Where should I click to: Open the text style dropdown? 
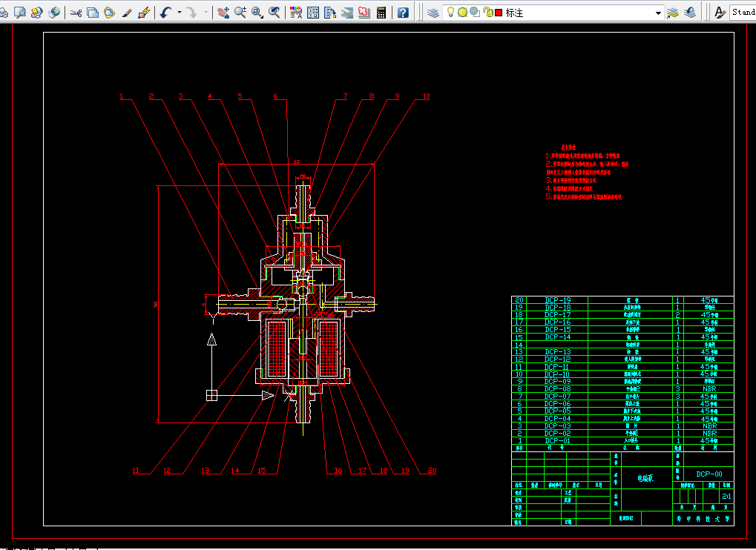point(743,13)
